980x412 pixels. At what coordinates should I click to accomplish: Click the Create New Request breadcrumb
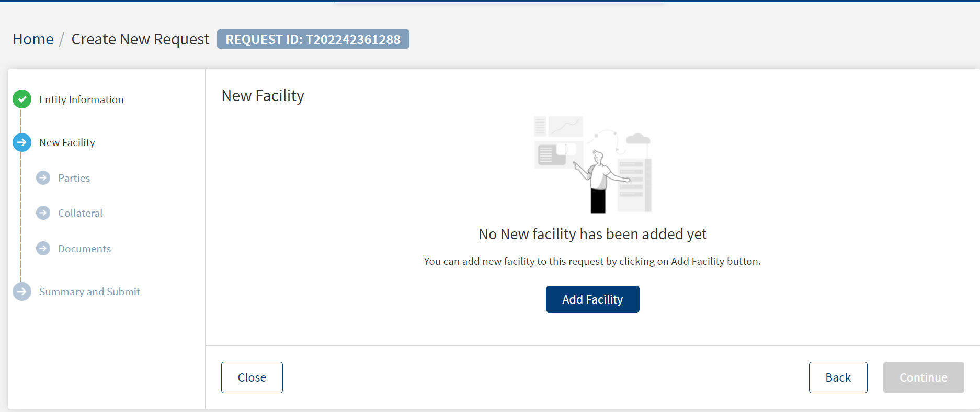tap(140, 39)
